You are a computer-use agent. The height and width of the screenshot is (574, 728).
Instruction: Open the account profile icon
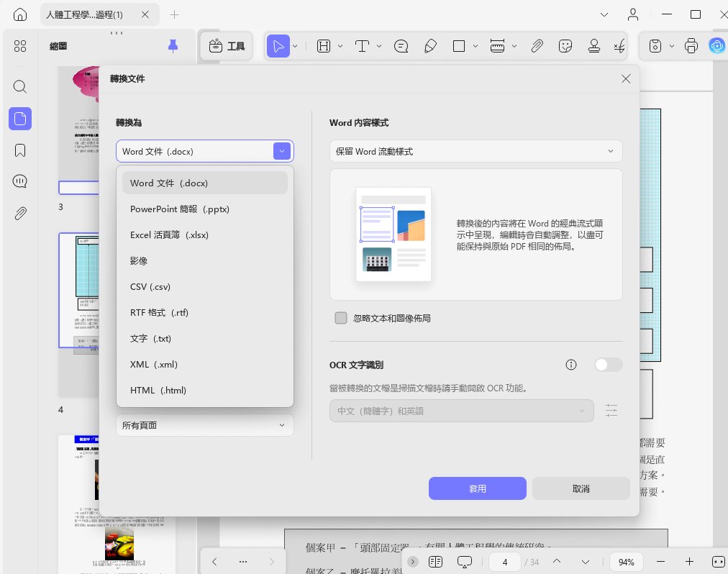tap(633, 14)
